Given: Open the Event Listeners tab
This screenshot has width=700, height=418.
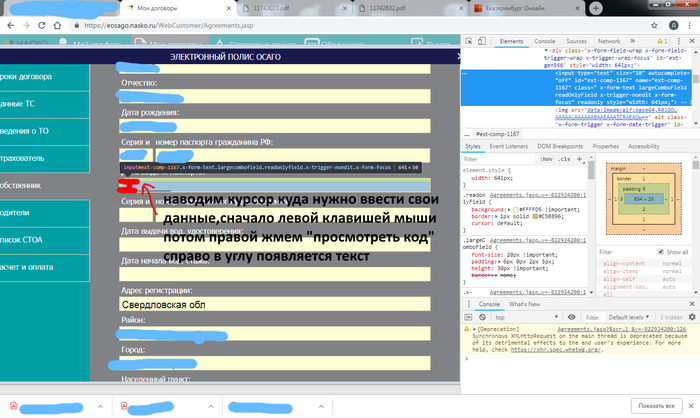Looking at the screenshot, I should coord(509,146).
